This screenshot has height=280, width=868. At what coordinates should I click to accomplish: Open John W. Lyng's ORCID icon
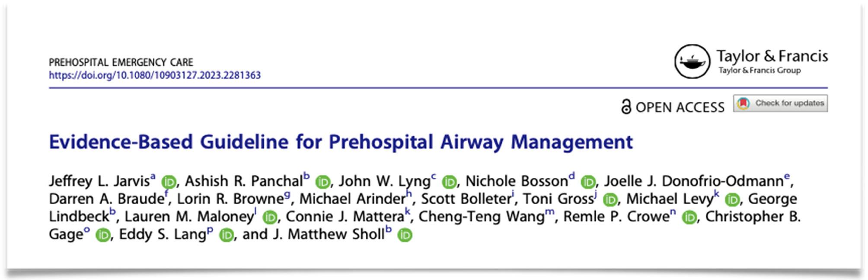tap(449, 182)
